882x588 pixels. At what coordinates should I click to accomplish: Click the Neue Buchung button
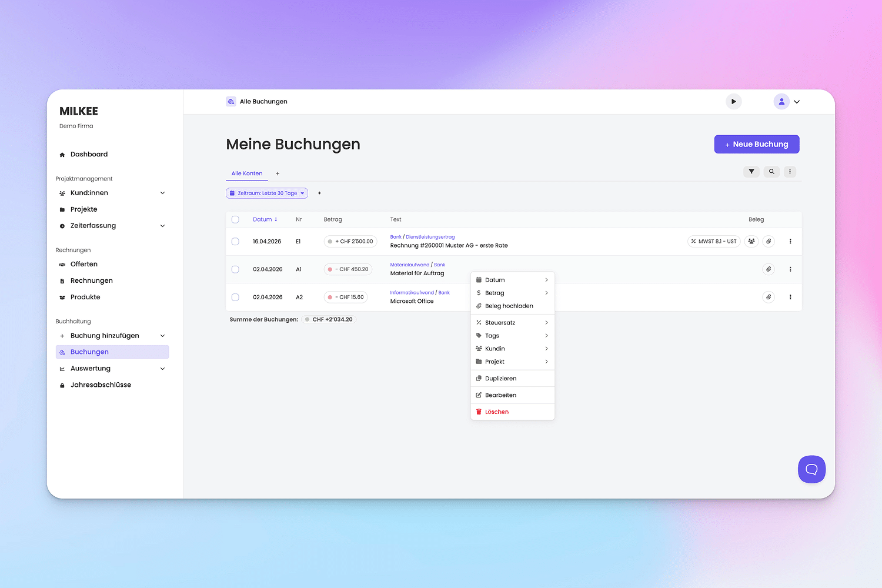coord(756,144)
